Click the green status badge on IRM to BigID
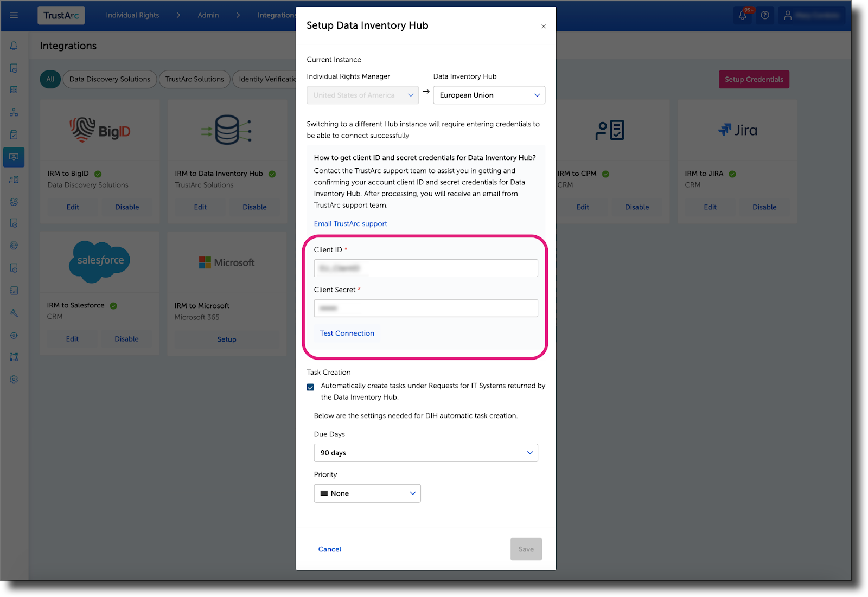This screenshot has height=597, width=868. (98, 174)
